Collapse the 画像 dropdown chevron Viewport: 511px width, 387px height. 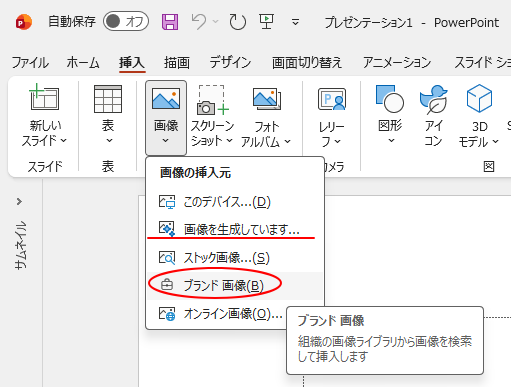tap(166, 141)
